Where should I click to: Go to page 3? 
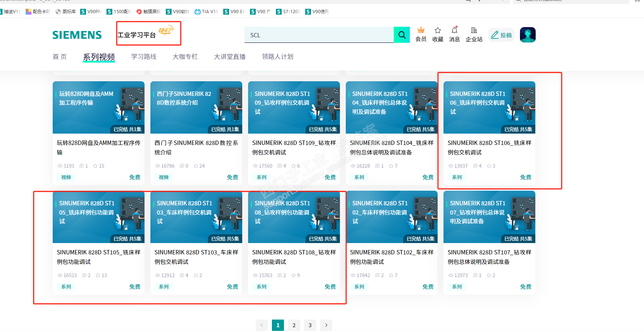(x=310, y=325)
